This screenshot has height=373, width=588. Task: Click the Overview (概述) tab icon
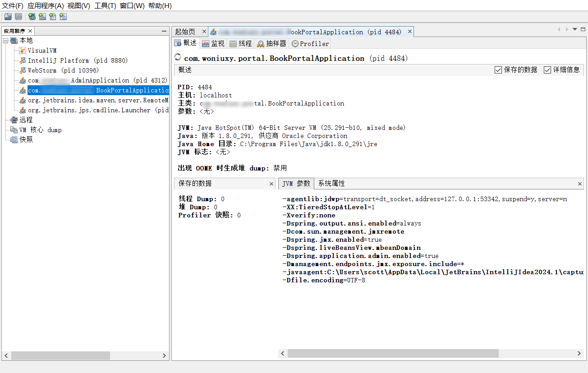click(178, 43)
